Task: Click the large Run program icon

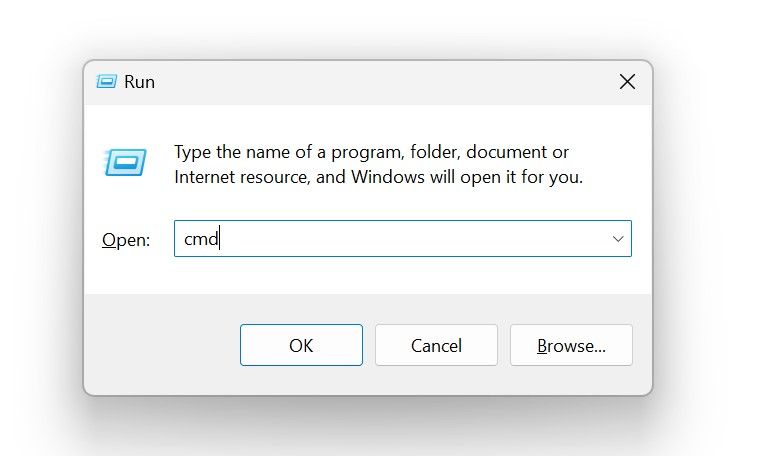Action: click(x=125, y=162)
